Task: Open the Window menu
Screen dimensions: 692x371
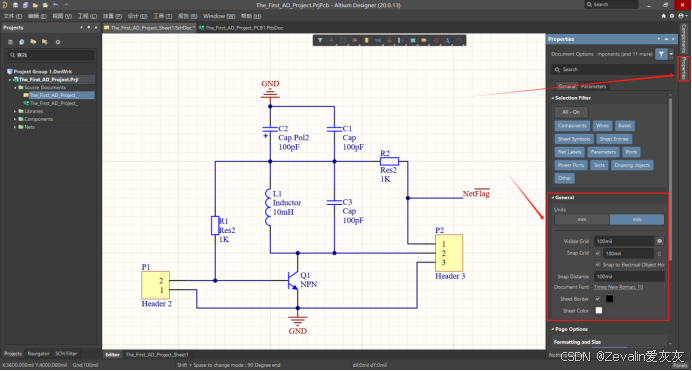Action: tap(219, 16)
